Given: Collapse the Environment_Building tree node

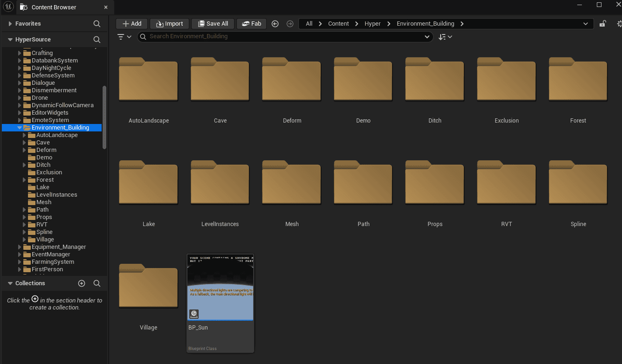Looking at the screenshot, I should point(20,128).
